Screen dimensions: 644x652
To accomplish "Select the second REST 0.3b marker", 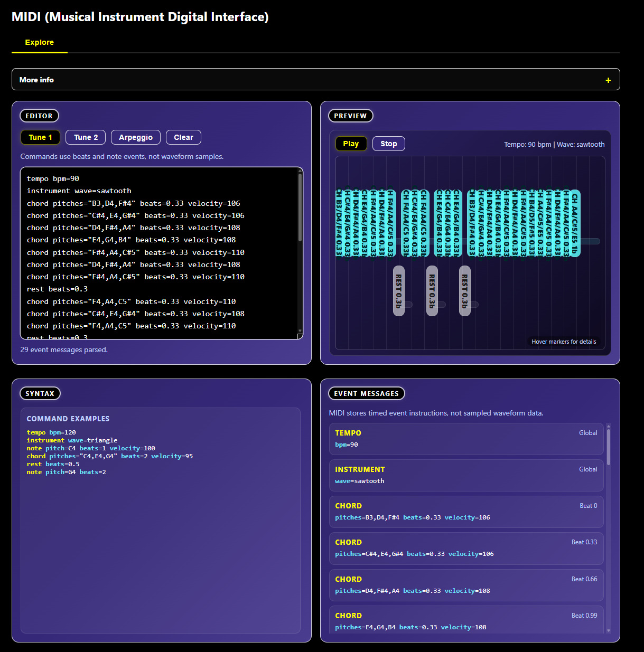I will [x=432, y=291].
